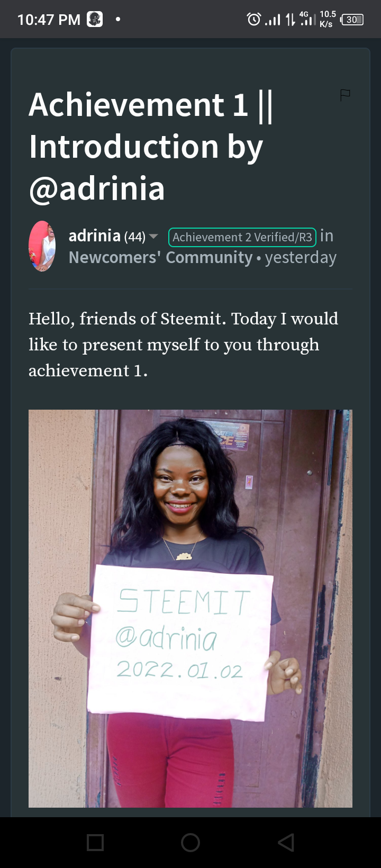Open adrinia's round profile avatar
381x868 pixels.
[x=42, y=246]
